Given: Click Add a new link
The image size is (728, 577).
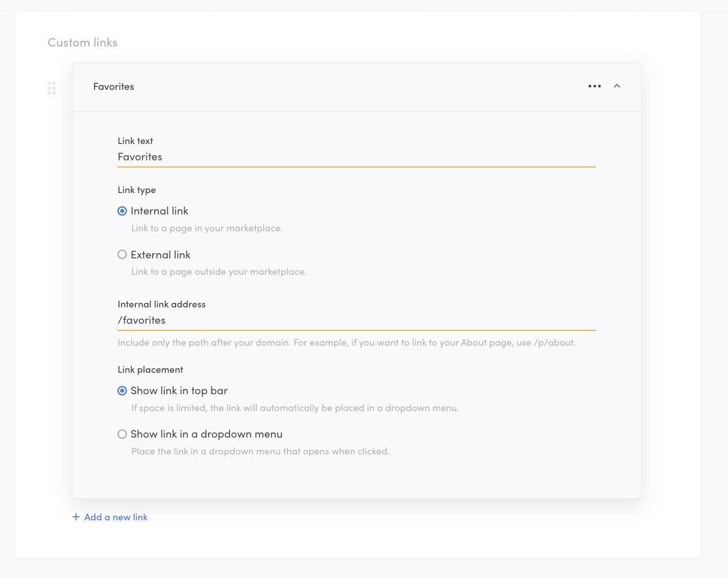Looking at the screenshot, I should point(116,517).
